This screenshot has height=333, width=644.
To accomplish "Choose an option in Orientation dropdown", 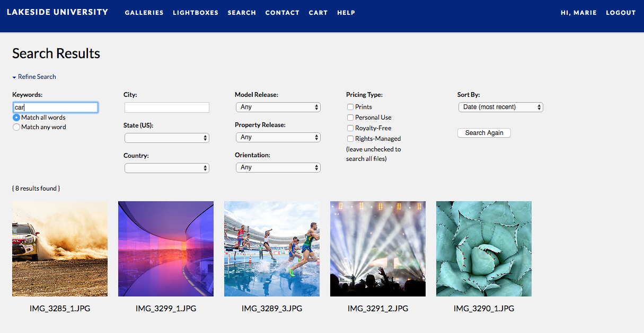I will pyautogui.click(x=278, y=167).
